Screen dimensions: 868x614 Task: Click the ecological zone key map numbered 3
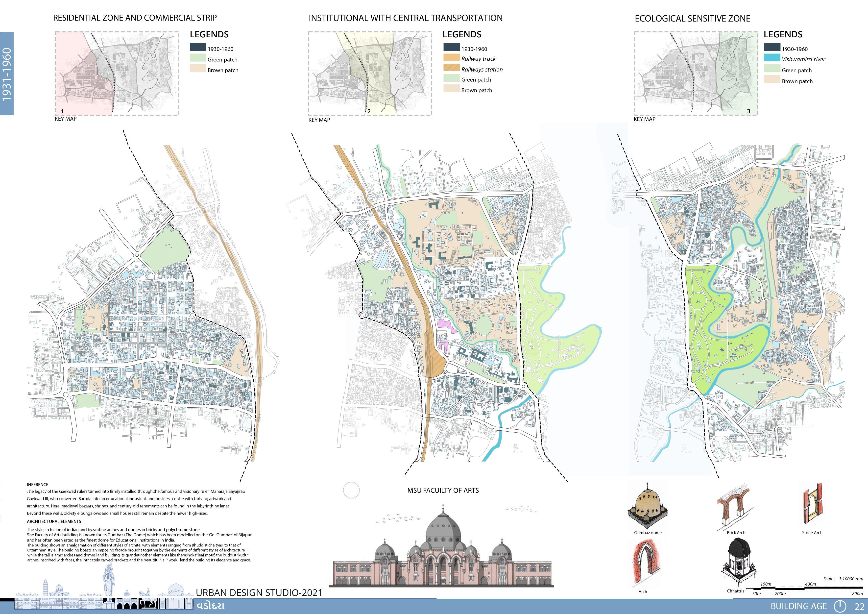pyautogui.click(x=696, y=73)
